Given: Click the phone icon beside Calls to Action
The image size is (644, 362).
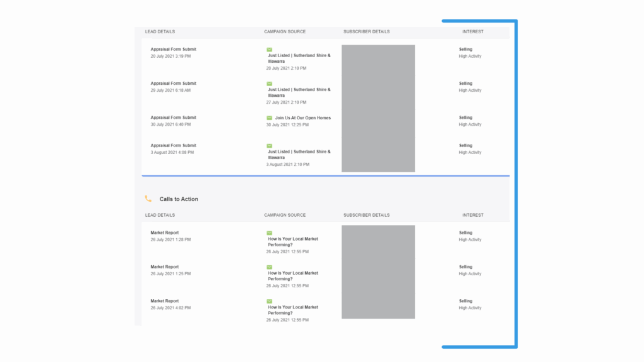Looking at the screenshot, I should coord(148,199).
